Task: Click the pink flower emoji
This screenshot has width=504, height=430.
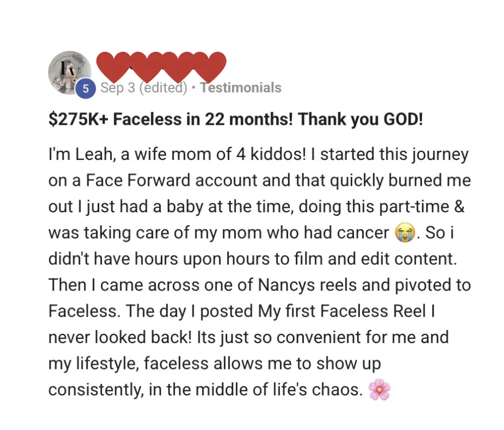Action: pyautogui.click(x=379, y=390)
